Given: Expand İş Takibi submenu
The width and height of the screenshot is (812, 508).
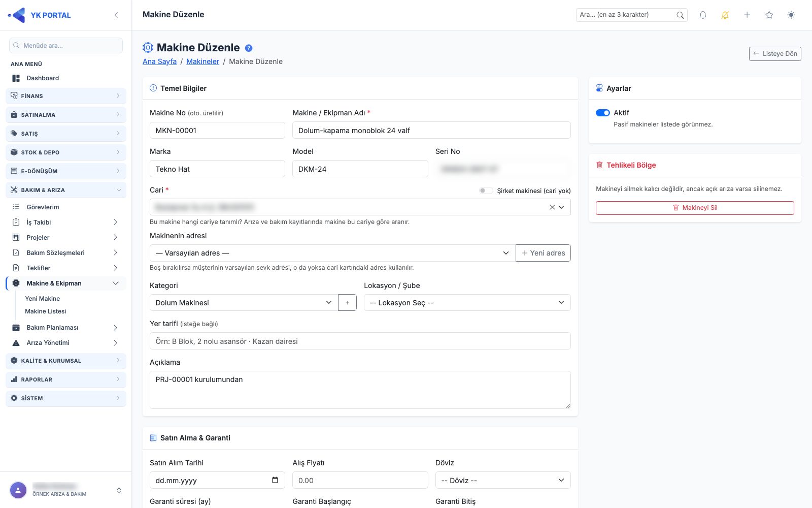Looking at the screenshot, I should point(66,223).
